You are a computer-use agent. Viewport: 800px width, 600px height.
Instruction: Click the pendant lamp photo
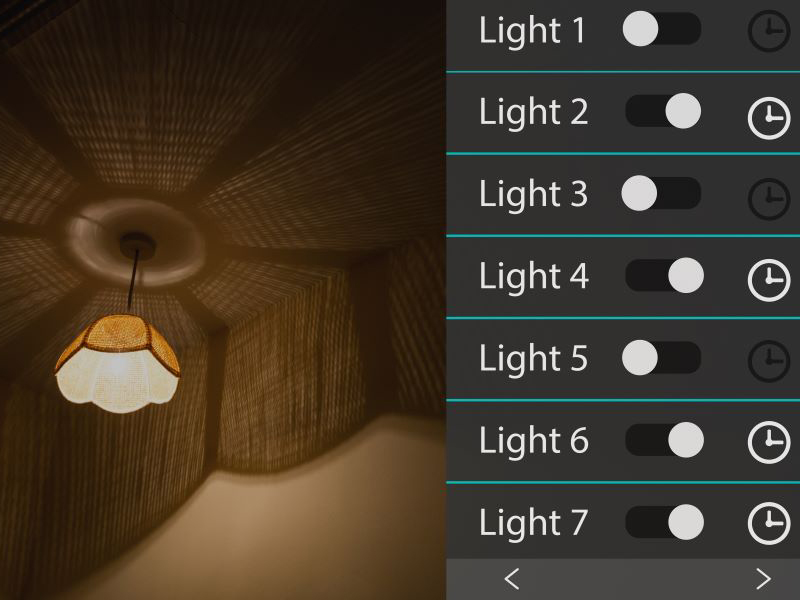point(223,300)
